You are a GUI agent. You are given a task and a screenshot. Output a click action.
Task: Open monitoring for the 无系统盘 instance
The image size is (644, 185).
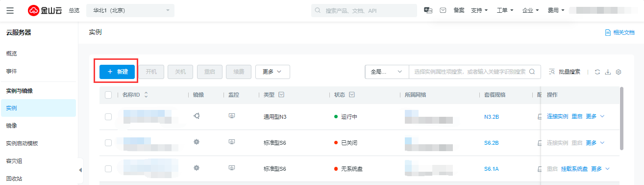(232, 168)
